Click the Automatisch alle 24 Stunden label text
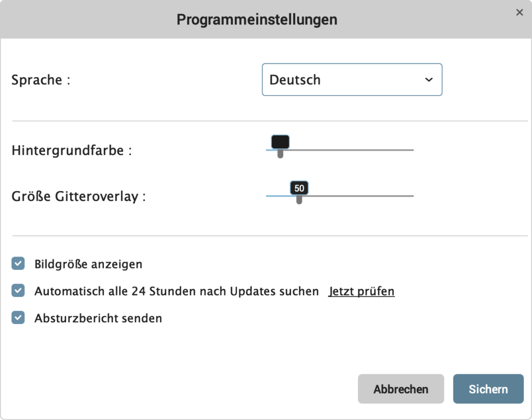This screenshot has height=420, width=532. tap(177, 291)
